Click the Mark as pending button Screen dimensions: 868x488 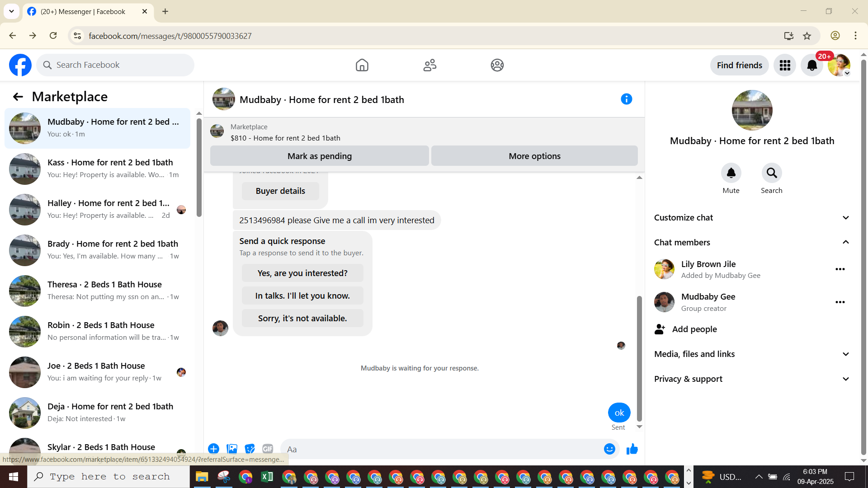[x=320, y=156]
